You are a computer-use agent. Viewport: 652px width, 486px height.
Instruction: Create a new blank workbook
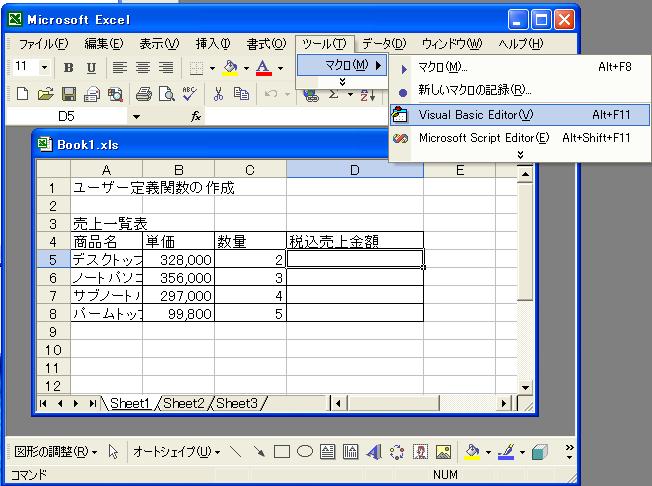pyautogui.click(x=22, y=94)
